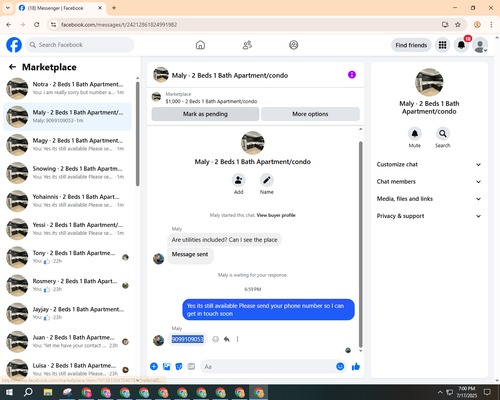Image resolution: width=500 pixels, height=400 pixels.
Task: Click the browser address bar URL
Action: (x=119, y=25)
